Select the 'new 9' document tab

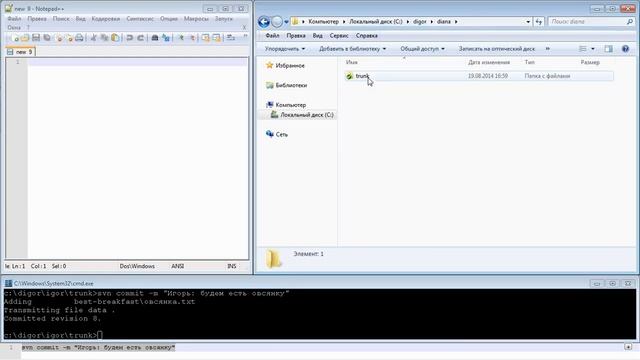click(20, 52)
